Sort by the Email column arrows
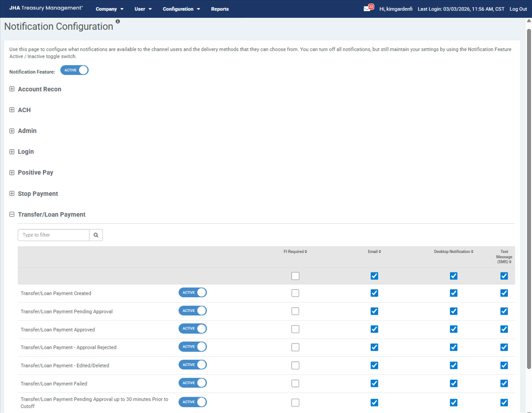This screenshot has height=413, width=532. click(x=374, y=252)
